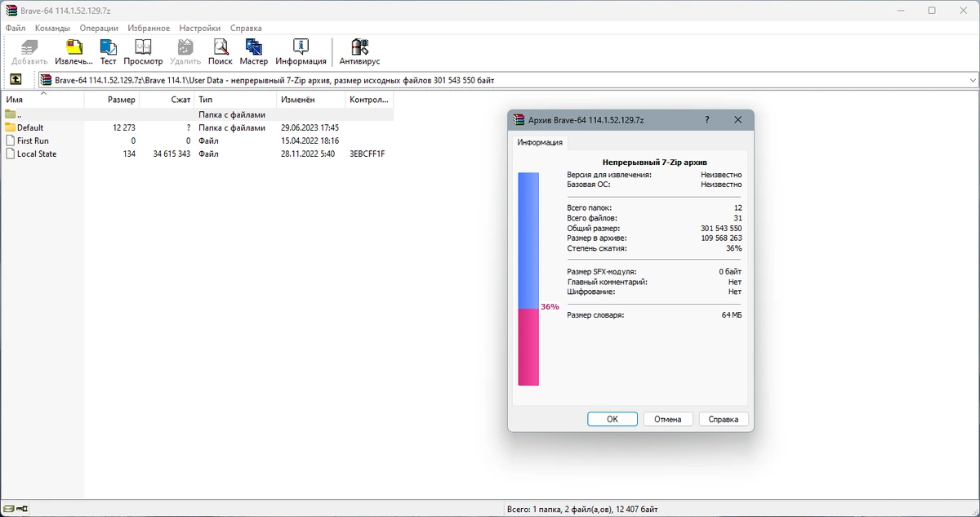
Task: Open the Операции menu
Action: [x=99, y=28]
